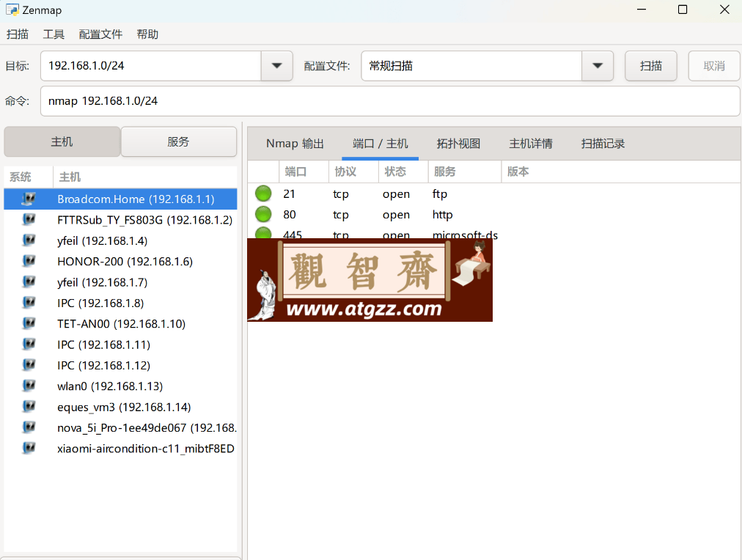Sort by the 状态 column header
This screenshot has height=560, width=742.
point(403,172)
